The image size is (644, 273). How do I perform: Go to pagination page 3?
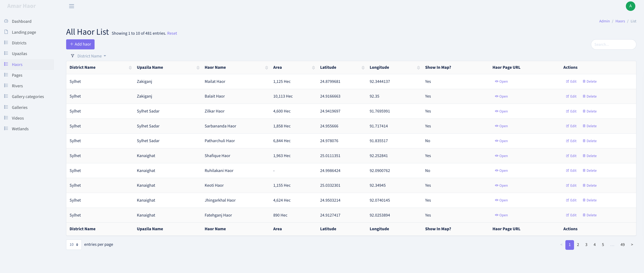pyautogui.click(x=586, y=245)
